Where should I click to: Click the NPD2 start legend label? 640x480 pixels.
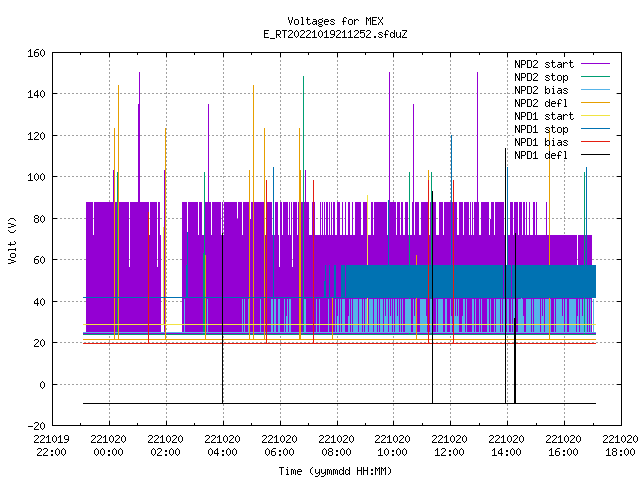[x=544, y=64]
